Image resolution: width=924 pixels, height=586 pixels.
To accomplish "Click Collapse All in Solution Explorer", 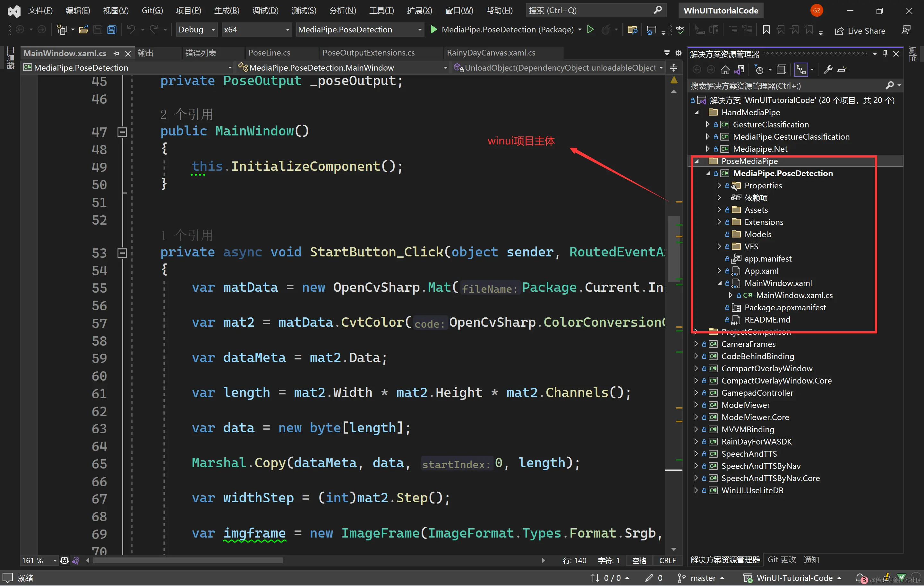I will click(x=781, y=69).
